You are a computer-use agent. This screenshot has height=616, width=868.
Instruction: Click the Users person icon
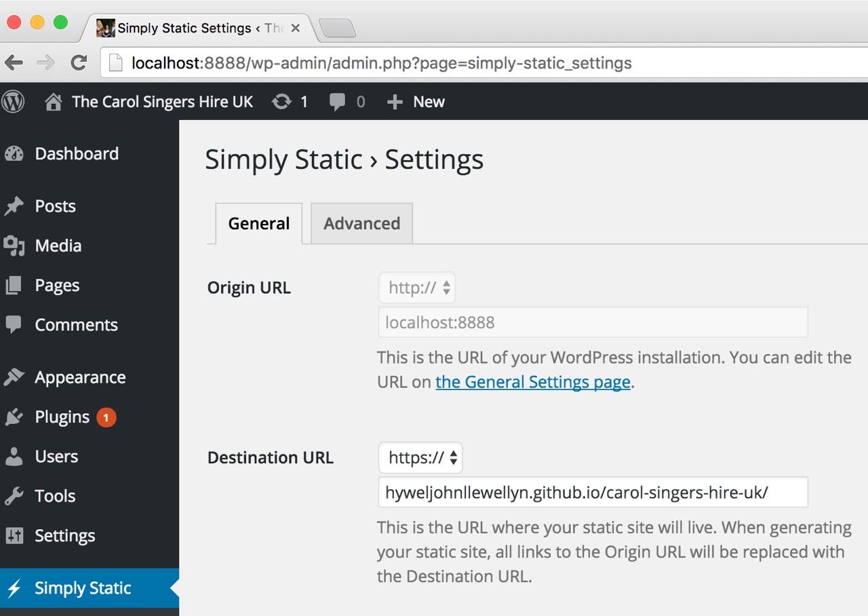click(14, 457)
